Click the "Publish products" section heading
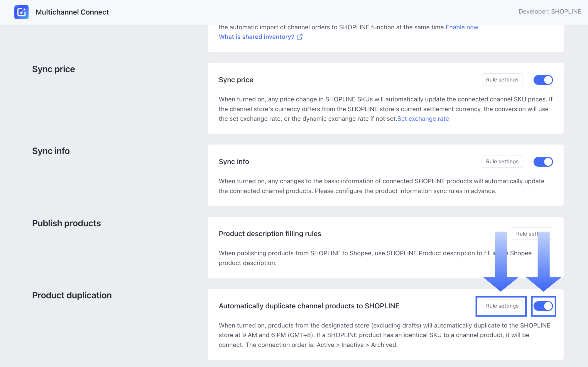 tap(66, 223)
